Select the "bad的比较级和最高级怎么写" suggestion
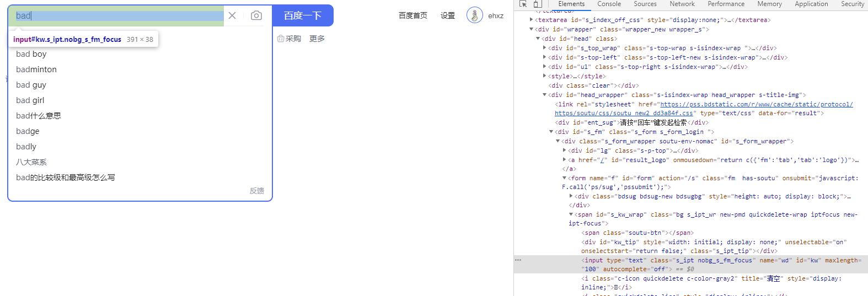The image size is (868, 296). 140,177
